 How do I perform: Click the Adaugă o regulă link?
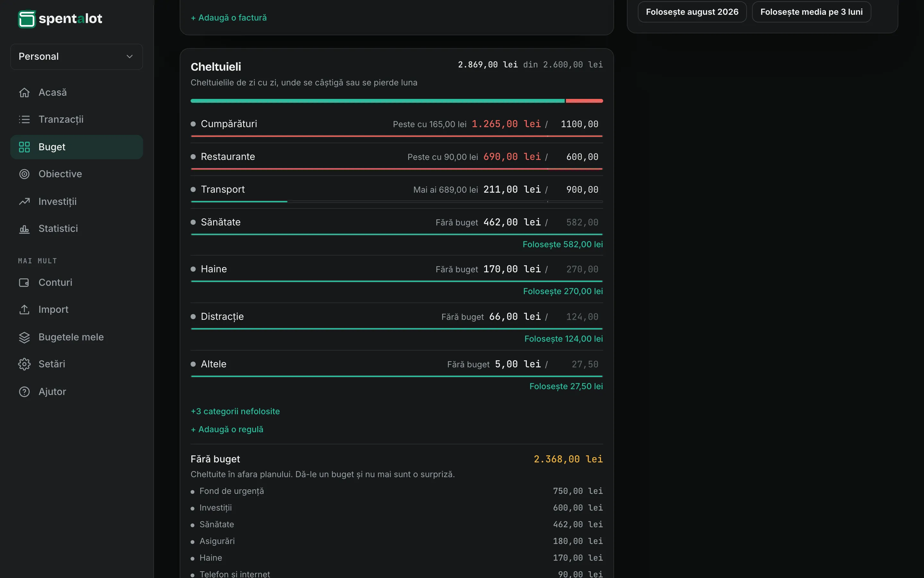[x=227, y=429]
